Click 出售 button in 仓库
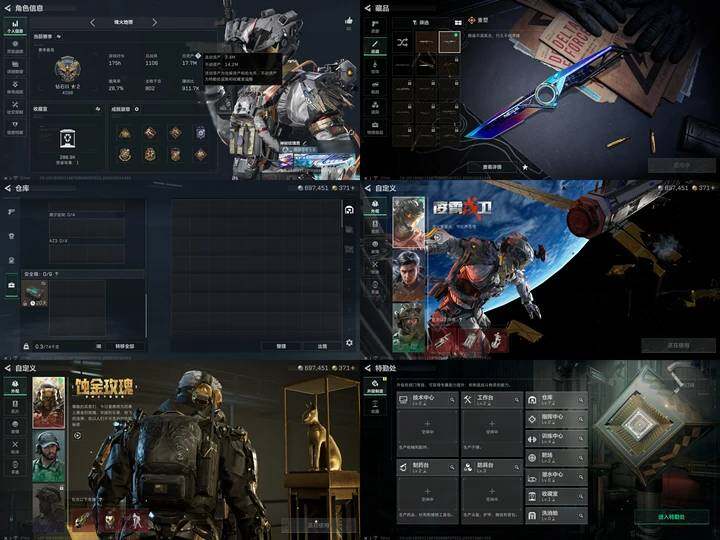This screenshot has width=720, height=540. [x=322, y=346]
